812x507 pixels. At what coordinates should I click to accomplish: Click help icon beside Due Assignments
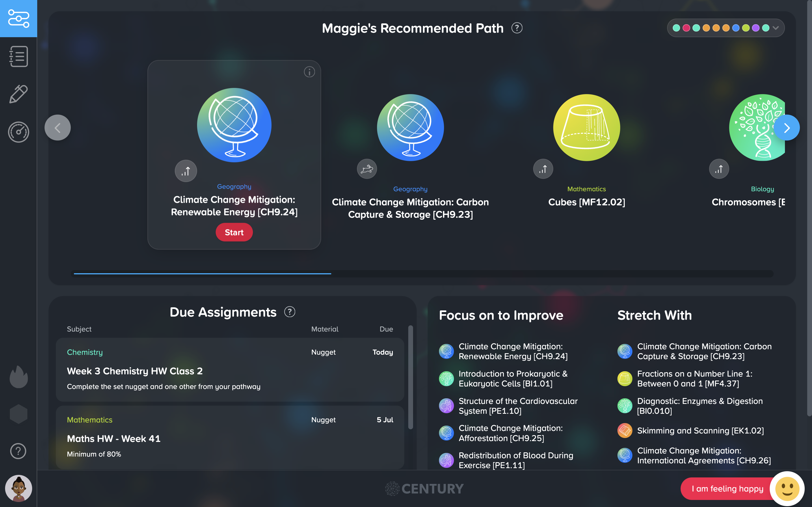(x=290, y=312)
